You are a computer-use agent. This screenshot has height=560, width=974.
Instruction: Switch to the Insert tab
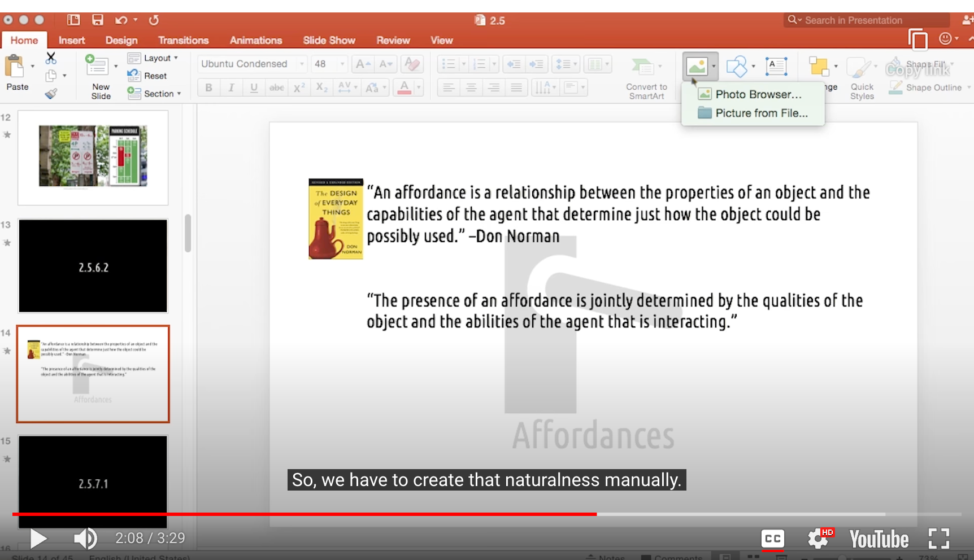[x=72, y=41]
